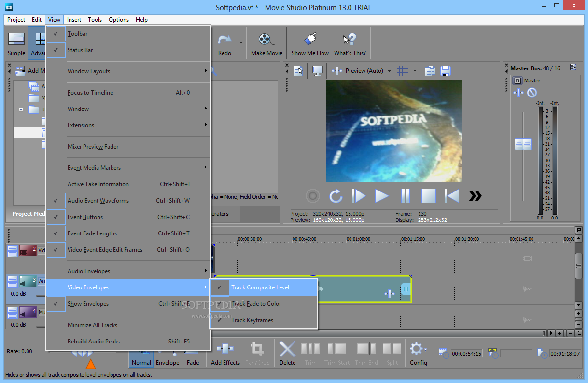Open Video Output FX from preview toolbar
The width and height of the screenshot is (588, 383).
click(x=337, y=71)
